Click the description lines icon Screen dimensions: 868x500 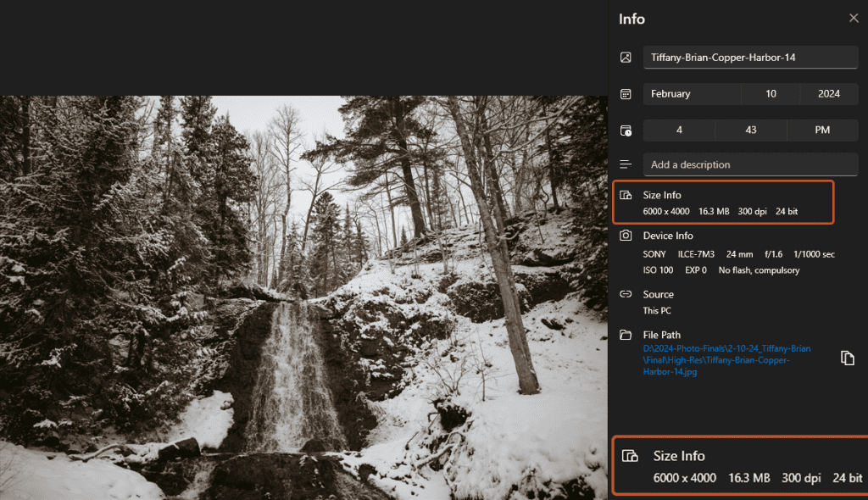pyautogui.click(x=626, y=164)
